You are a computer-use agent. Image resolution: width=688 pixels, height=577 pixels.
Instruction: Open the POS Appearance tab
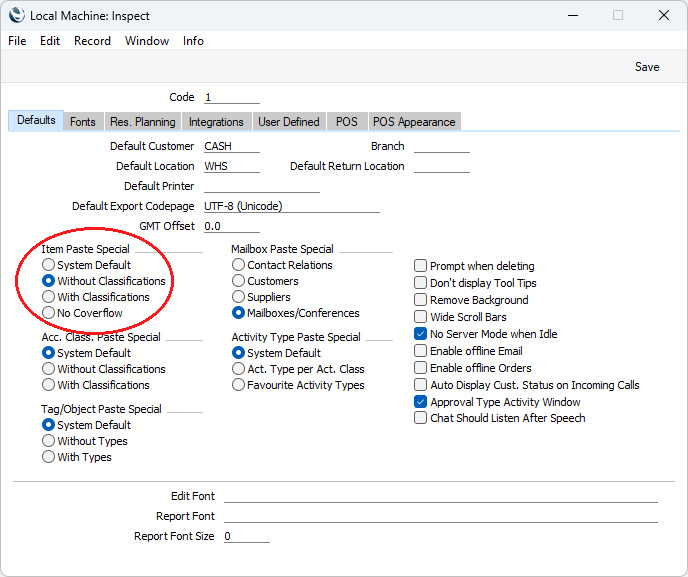[414, 122]
